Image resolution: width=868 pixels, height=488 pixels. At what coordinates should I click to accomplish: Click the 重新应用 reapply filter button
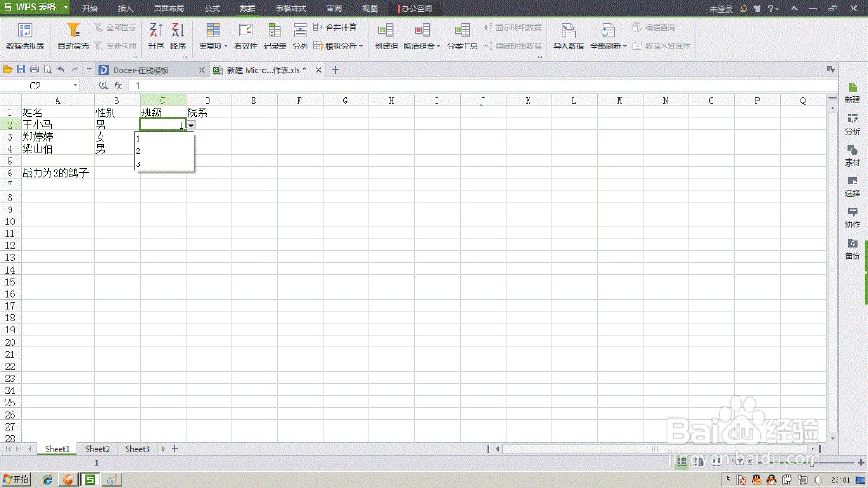click(115, 45)
